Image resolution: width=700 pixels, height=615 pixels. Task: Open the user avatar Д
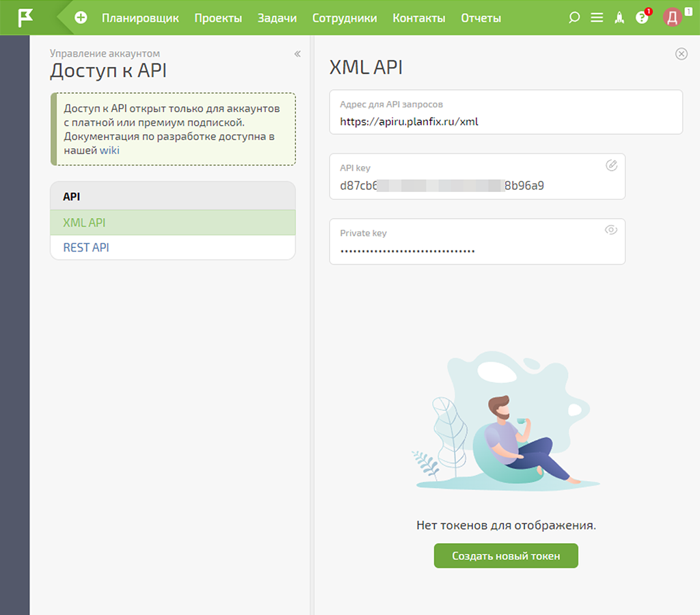pyautogui.click(x=673, y=18)
